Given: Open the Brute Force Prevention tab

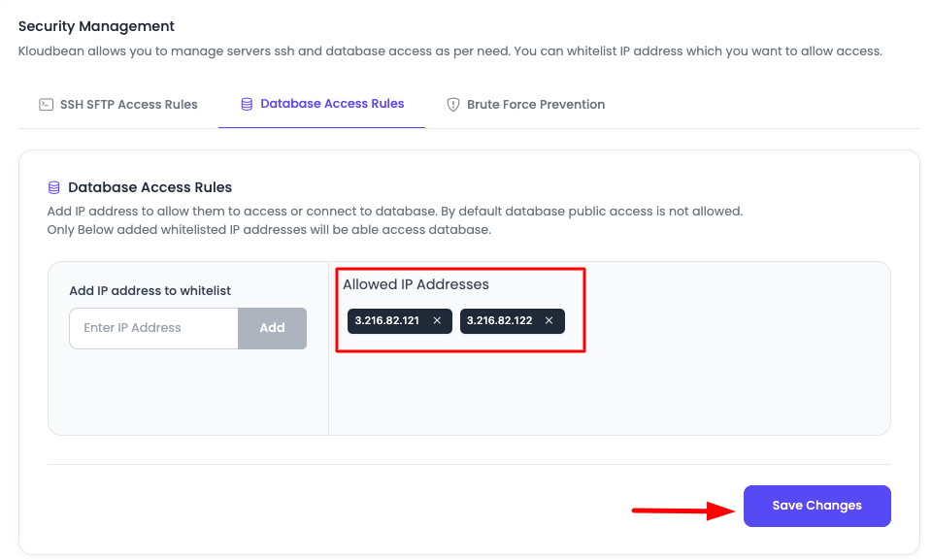Looking at the screenshot, I should (x=536, y=104).
